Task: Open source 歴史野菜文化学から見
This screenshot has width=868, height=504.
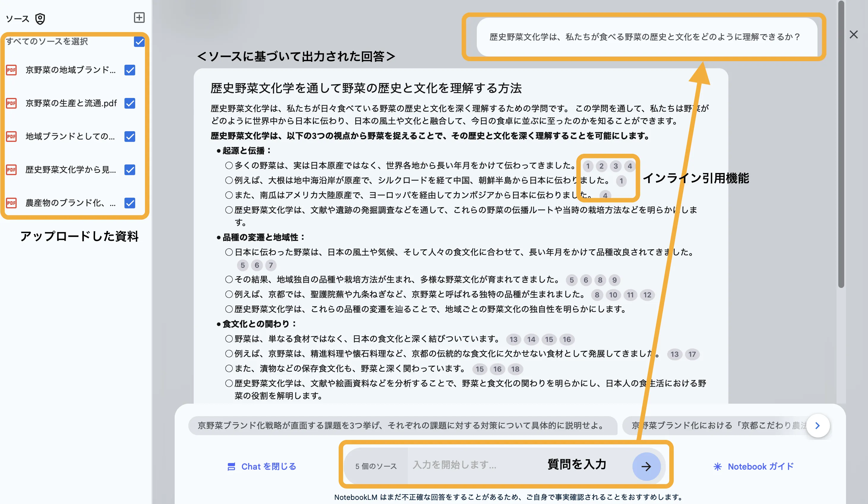Action: [71, 170]
